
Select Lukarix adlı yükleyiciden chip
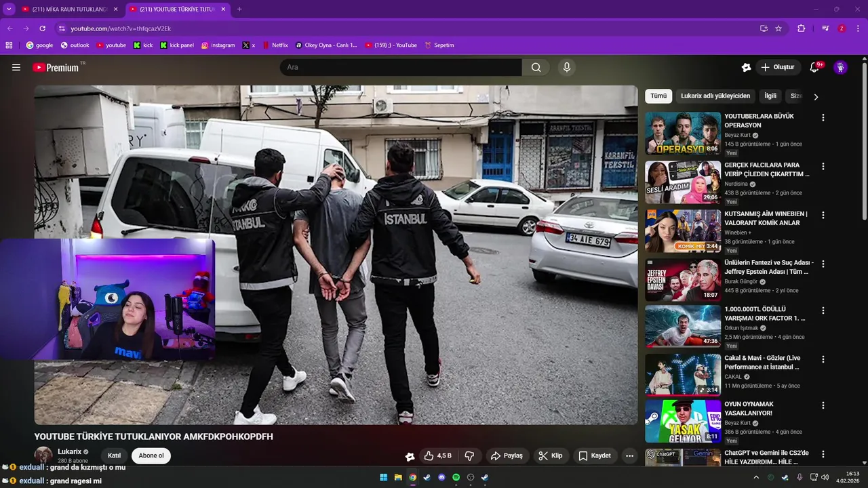pyautogui.click(x=715, y=96)
